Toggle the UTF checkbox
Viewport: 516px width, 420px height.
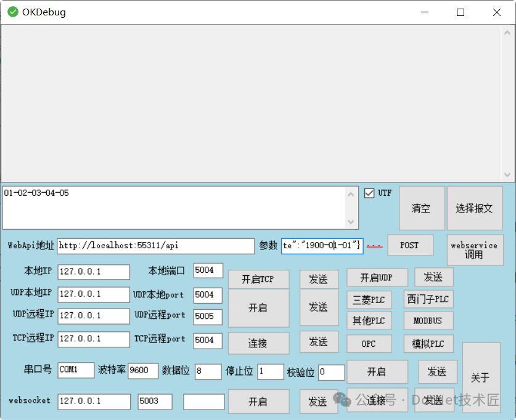[369, 193]
